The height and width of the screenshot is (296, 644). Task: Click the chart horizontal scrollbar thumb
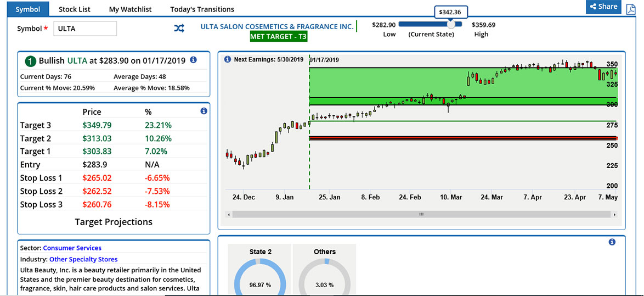[x=421, y=214]
